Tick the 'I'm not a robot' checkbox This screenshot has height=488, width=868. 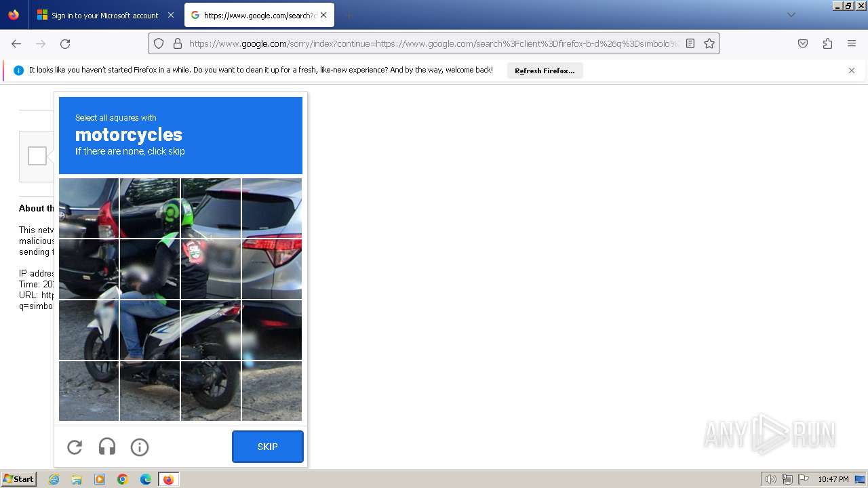pos(37,156)
